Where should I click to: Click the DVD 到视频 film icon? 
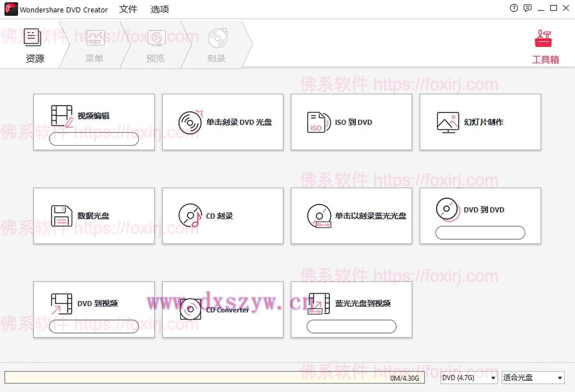61,303
